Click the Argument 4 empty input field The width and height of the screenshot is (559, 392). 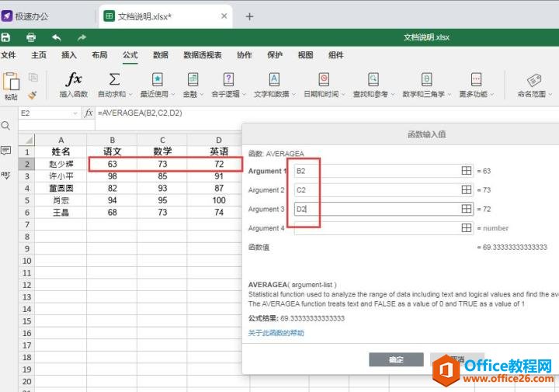(x=384, y=227)
